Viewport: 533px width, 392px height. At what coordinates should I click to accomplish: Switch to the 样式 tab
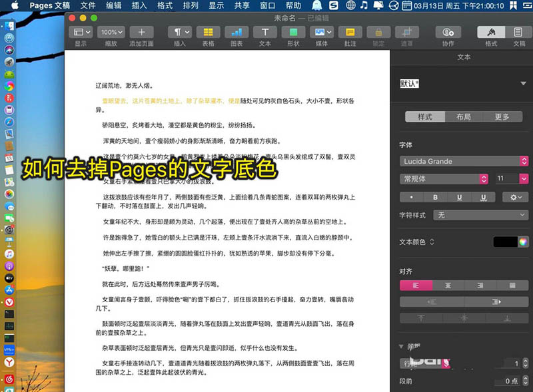[x=425, y=117]
